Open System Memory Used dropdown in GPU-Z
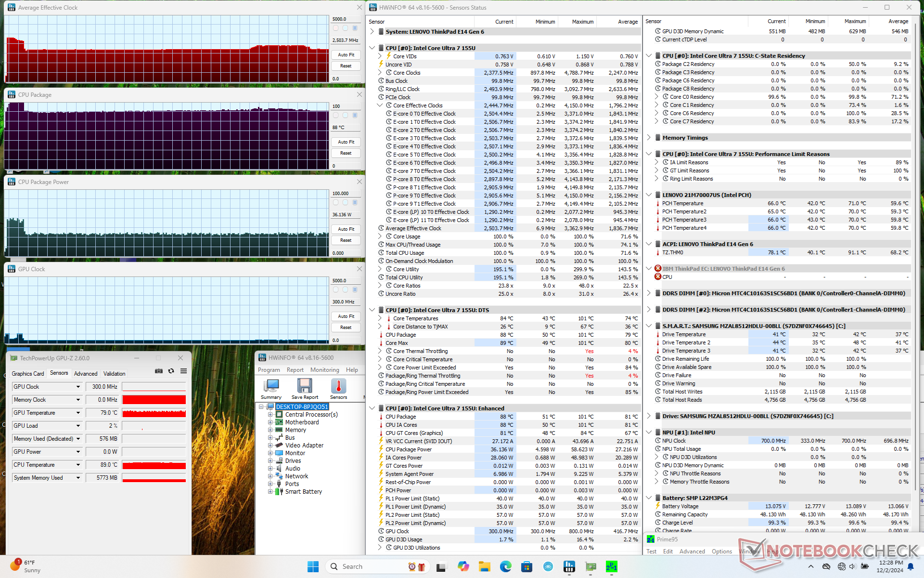Viewport: 924px width, 578px height. click(x=78, y=478)
